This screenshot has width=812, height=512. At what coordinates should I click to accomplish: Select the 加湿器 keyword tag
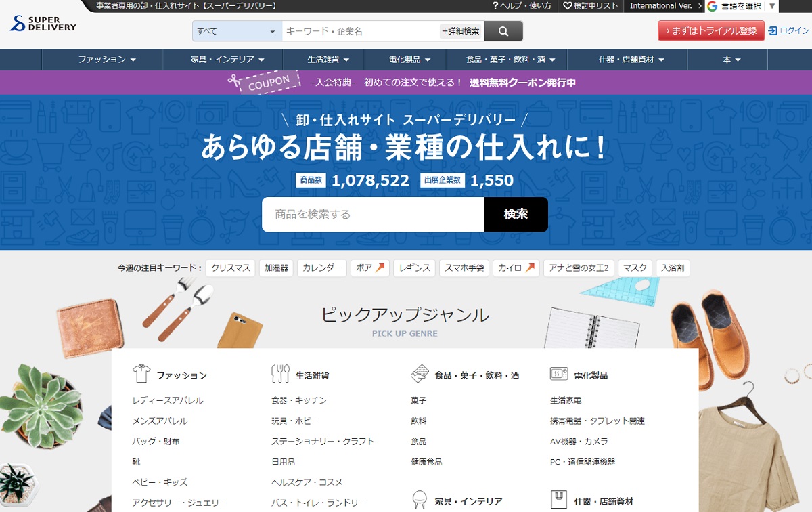coord(276,268)
